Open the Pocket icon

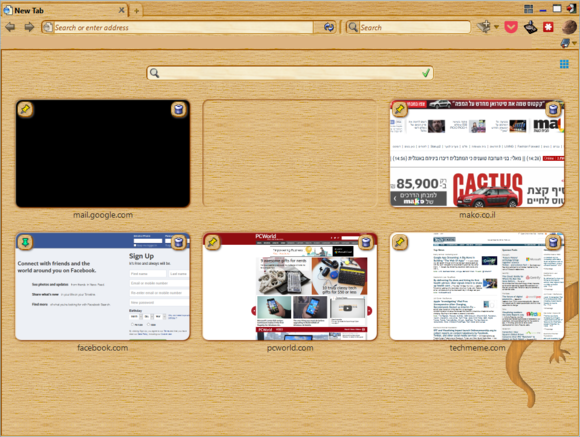click(511, 27)
